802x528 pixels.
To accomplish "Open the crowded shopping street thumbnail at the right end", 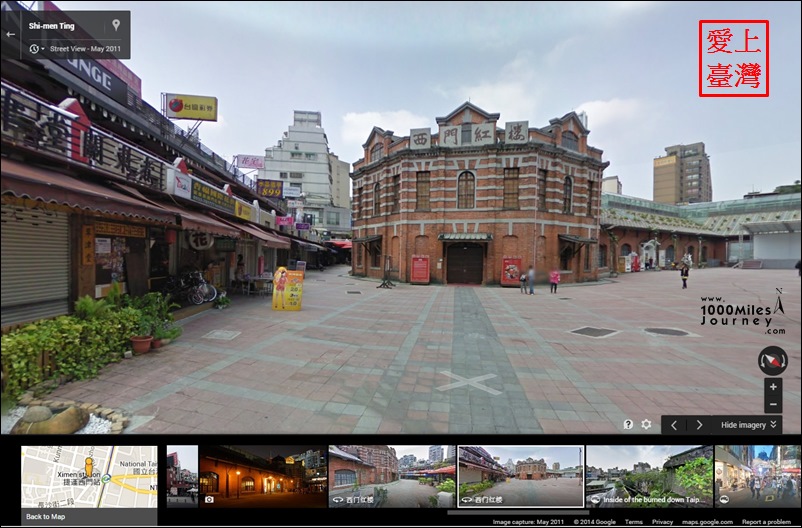I will (x=758, y=476).
